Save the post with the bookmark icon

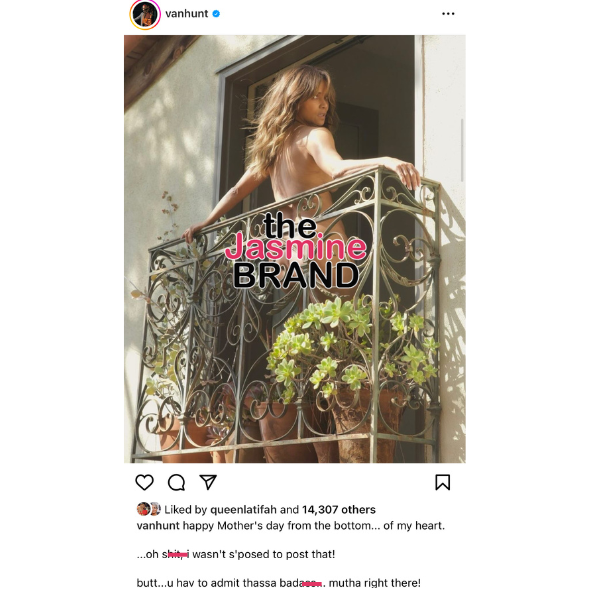click(442, 482)
